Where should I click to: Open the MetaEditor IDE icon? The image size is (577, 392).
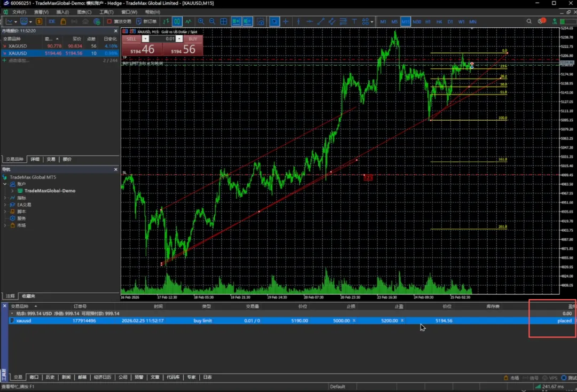pos(52,22)
